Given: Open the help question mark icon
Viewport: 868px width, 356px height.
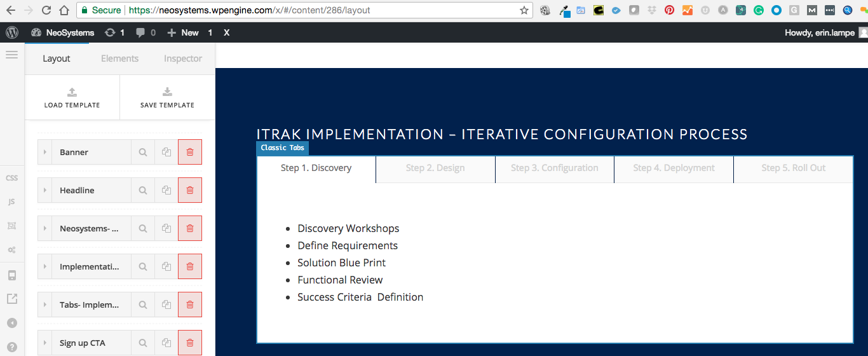Looking at the screenshot, I should click(x=11, y=347).
